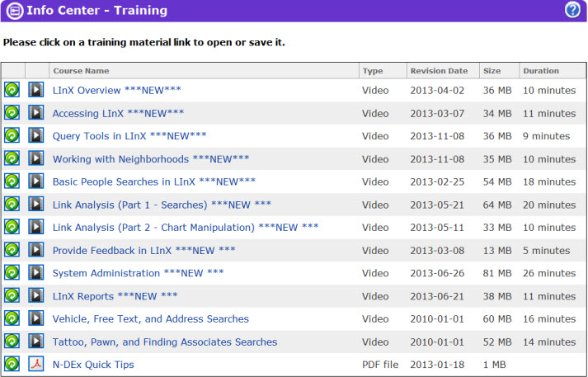This screenshot has width=588, height=377.
Task: Select revision date '2013-02-25'
Action: pos(437,182)
